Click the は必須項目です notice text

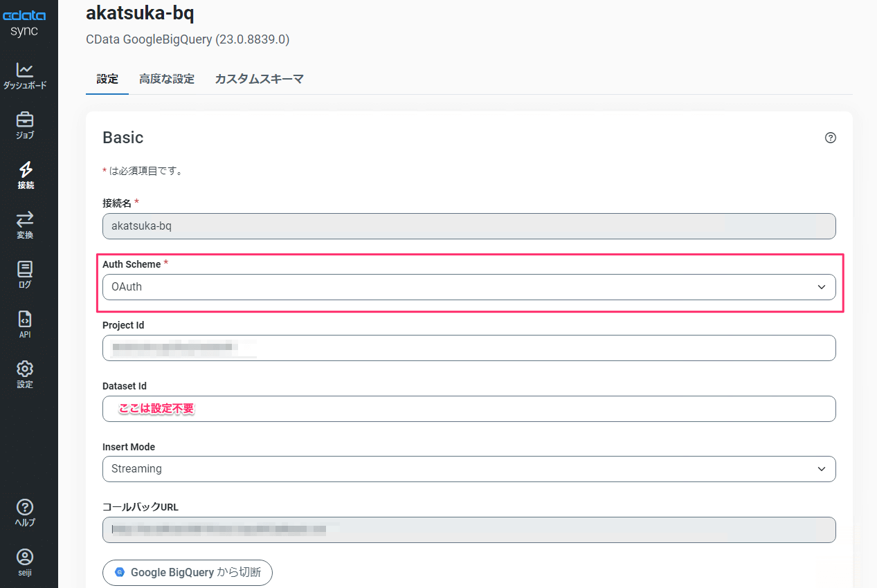click(143, 171)
